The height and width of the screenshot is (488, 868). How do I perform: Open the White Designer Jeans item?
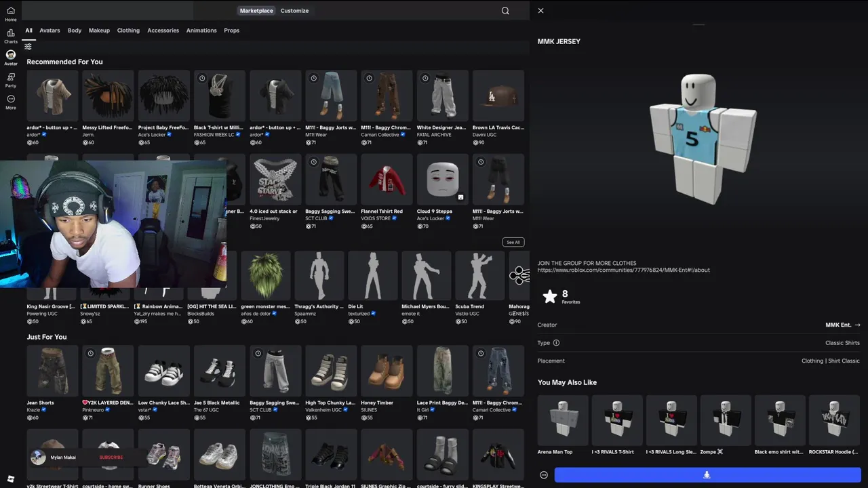(443, 108)
